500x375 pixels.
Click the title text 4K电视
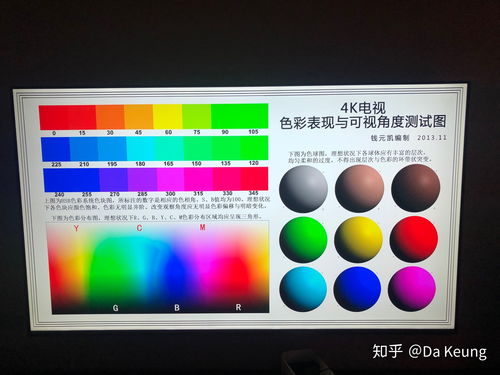point(363,108)
